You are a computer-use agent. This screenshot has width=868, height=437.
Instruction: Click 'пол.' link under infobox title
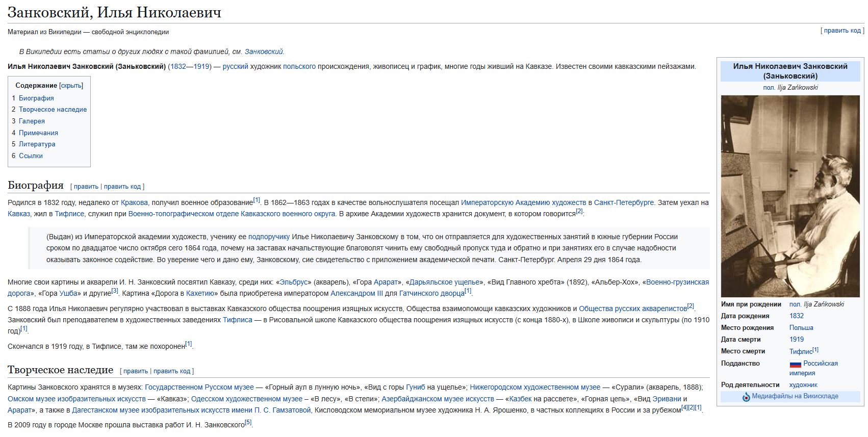[769, 87]
